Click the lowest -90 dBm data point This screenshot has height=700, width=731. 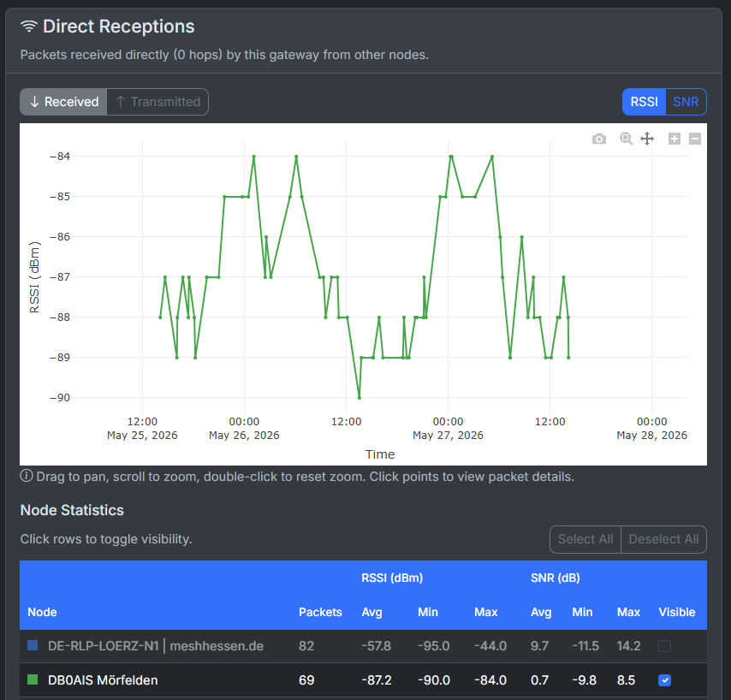[359, 398]
